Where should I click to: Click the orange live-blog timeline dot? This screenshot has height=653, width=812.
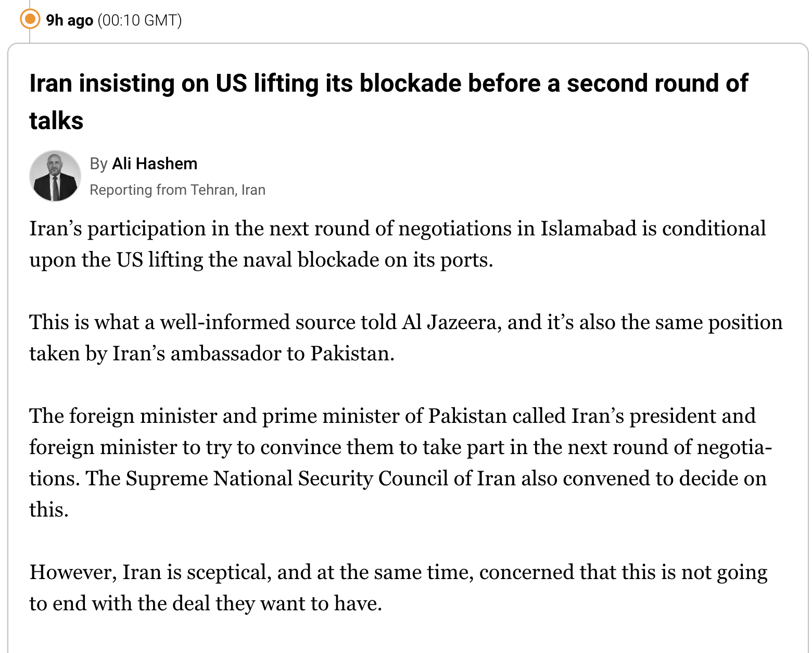coord(30,19)
